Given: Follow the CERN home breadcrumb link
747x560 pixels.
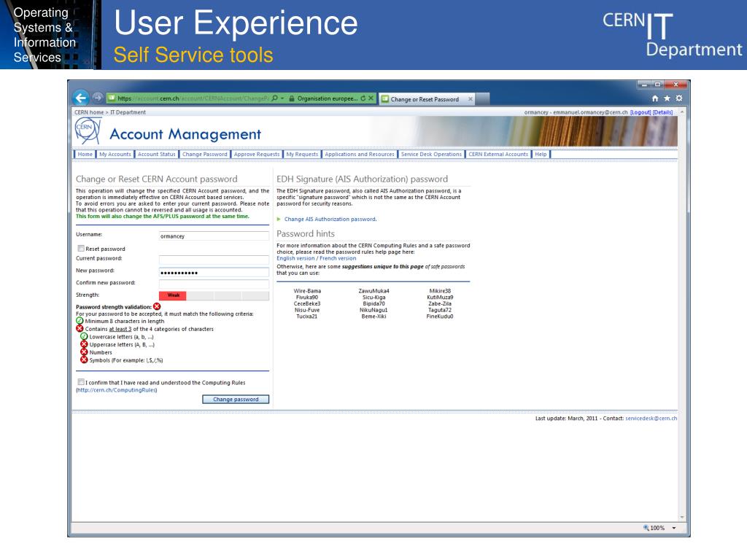Looking at the screenshot, I should (x=89, y=112).
